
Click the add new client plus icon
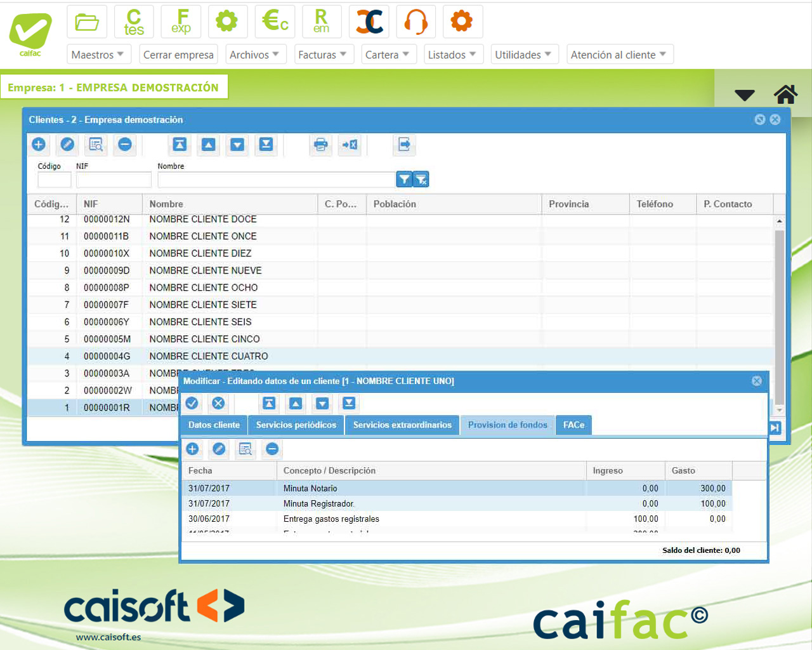[x=39, y=145]
